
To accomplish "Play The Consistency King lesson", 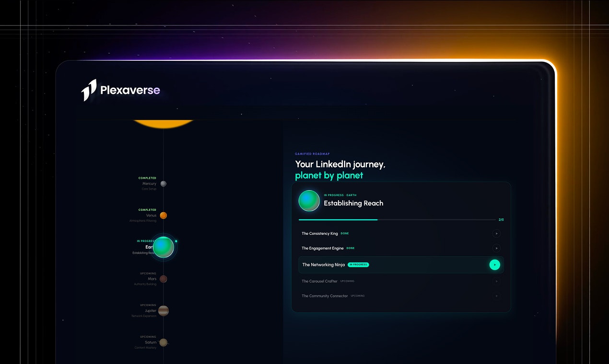I will click(x=496, y=233).
